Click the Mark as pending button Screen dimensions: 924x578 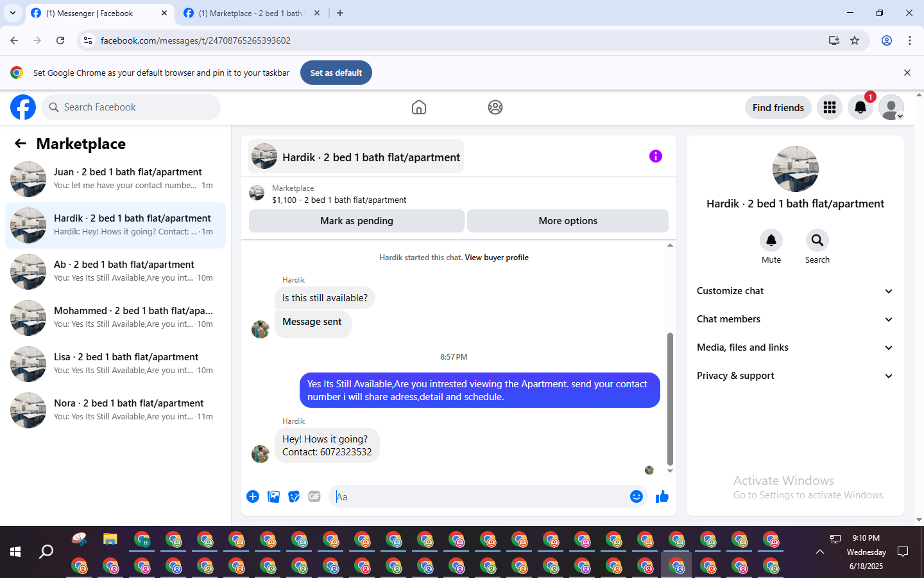(x=357, y=220)
